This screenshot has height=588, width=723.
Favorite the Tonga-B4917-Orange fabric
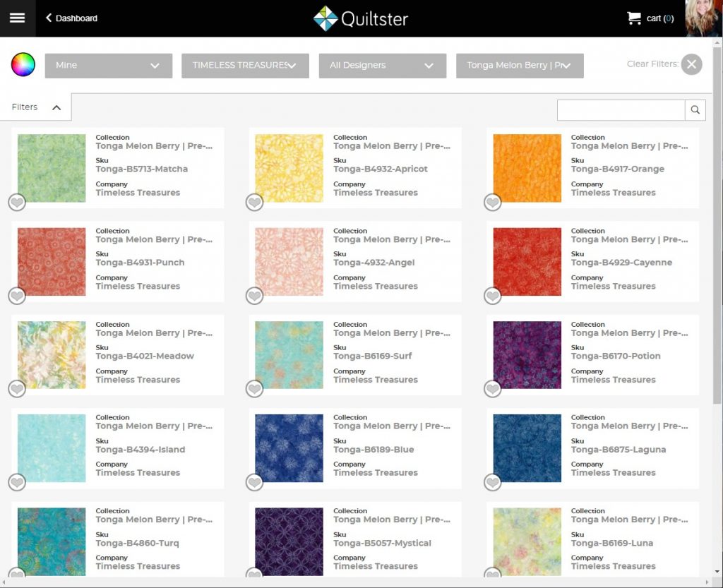(492, 203)
